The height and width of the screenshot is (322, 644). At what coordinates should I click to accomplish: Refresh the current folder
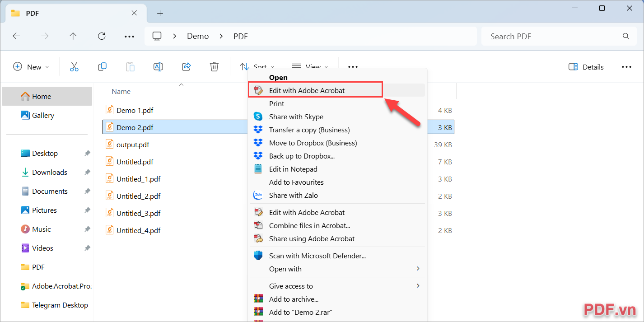(102, 36)
